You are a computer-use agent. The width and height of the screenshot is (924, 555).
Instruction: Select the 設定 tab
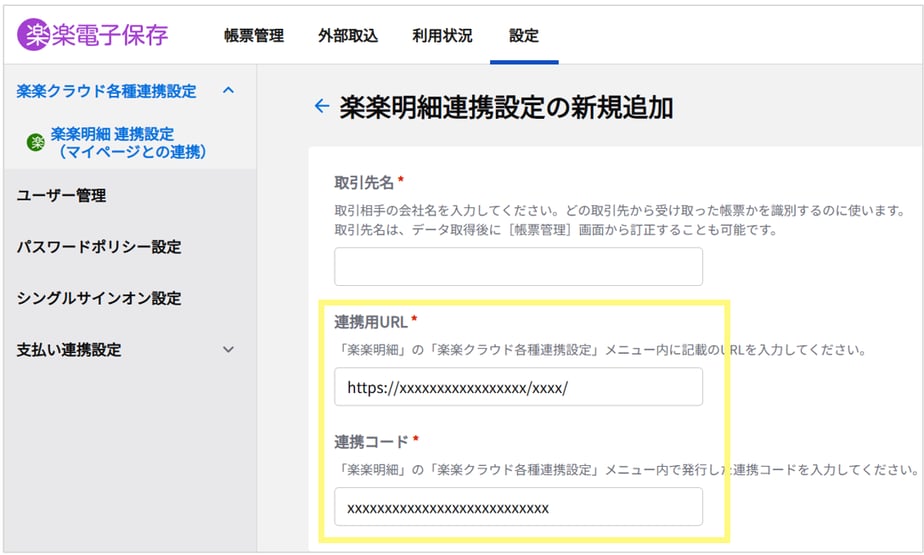point(524,35)
